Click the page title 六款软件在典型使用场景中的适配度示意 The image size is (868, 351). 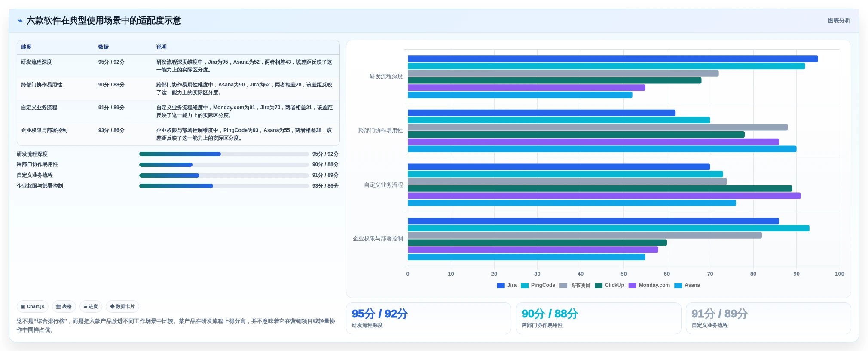(x=104, y=21)
